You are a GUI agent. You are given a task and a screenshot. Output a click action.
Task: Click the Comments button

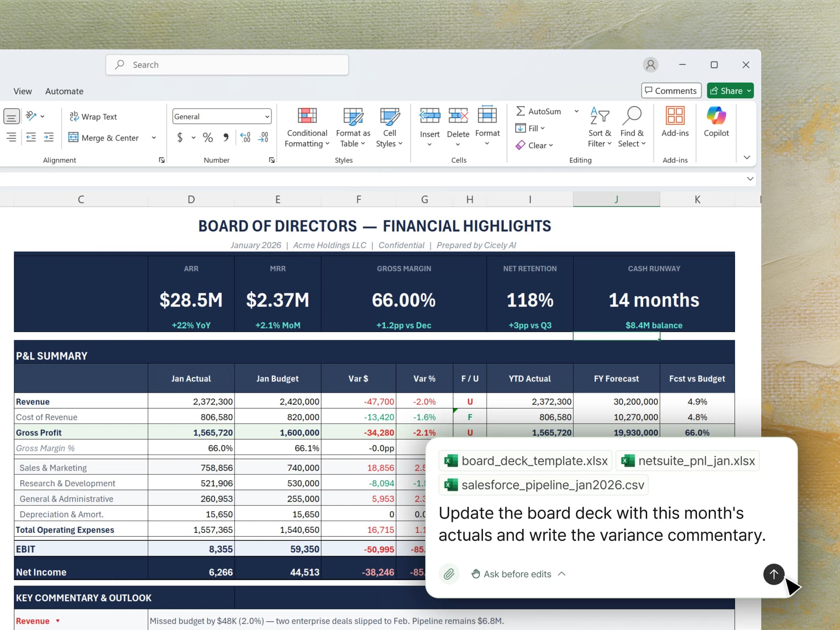click(x=671, y=91)
